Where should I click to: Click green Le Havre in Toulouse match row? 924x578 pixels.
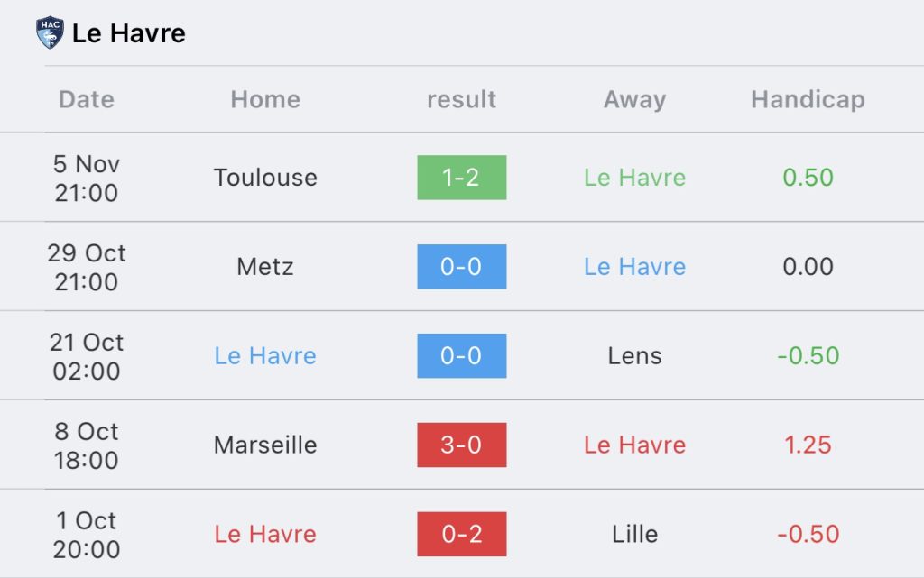coord(634,177)
